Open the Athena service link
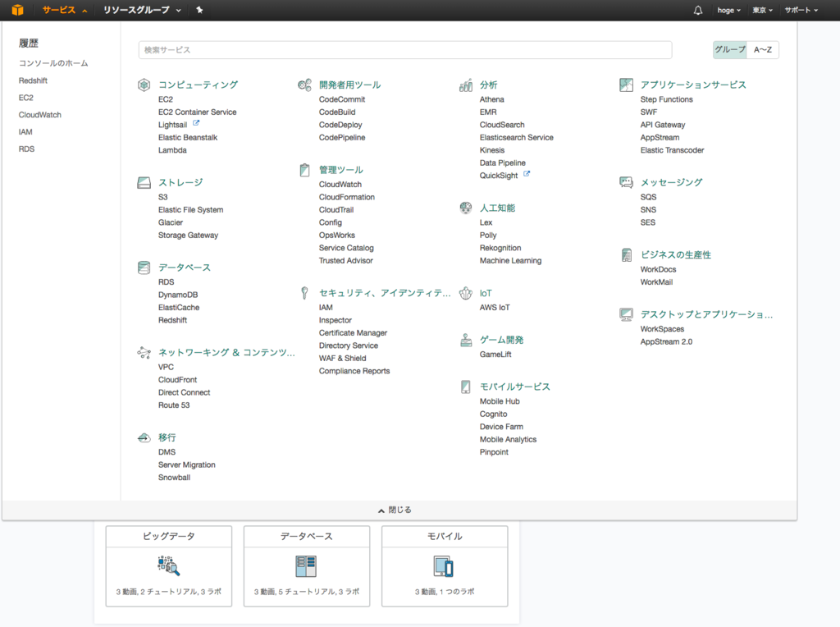840x627 pixels. click(492, 99)
